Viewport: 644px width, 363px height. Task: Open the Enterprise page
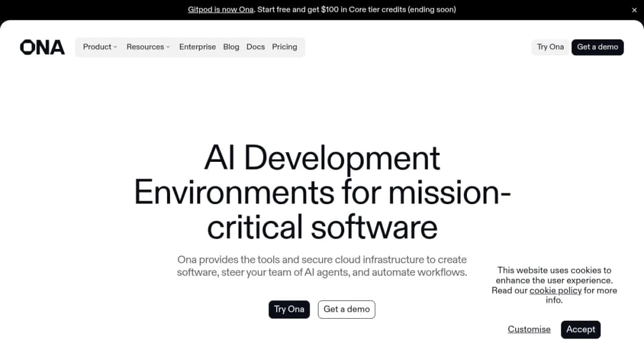(197, 47)
